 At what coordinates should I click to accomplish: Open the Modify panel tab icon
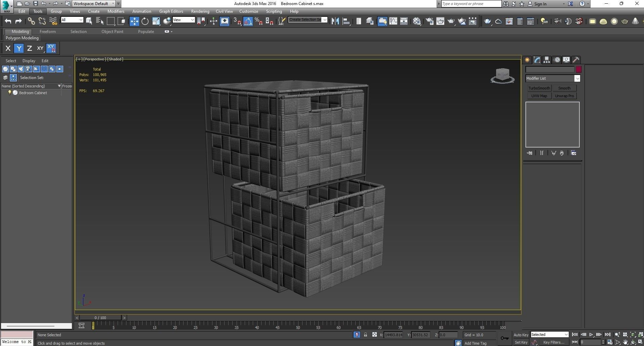pyautogui.click(x=537, y=60)
